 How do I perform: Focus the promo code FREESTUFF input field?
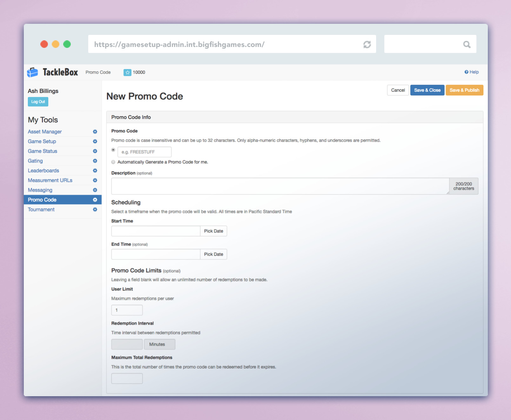[144, 152]
